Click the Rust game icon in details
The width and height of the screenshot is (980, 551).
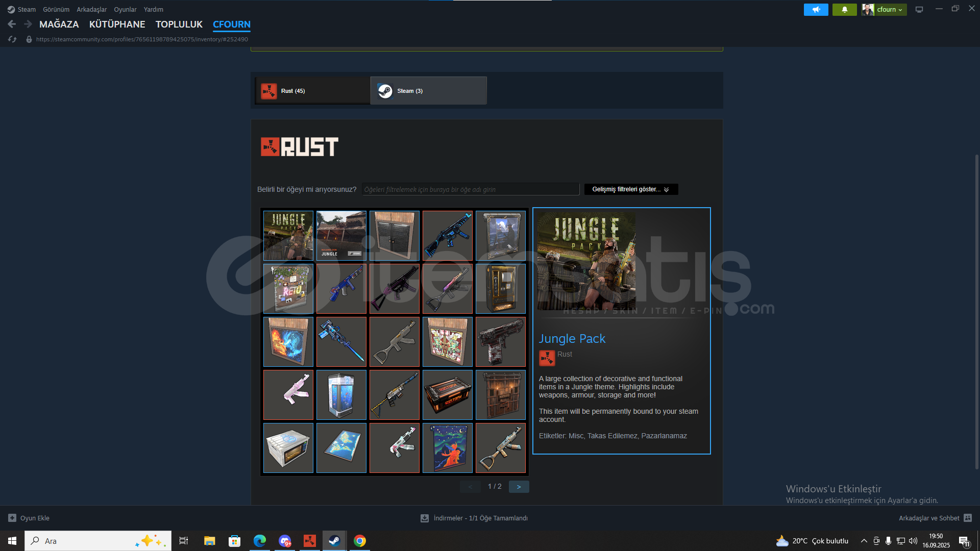coord(547,358)
